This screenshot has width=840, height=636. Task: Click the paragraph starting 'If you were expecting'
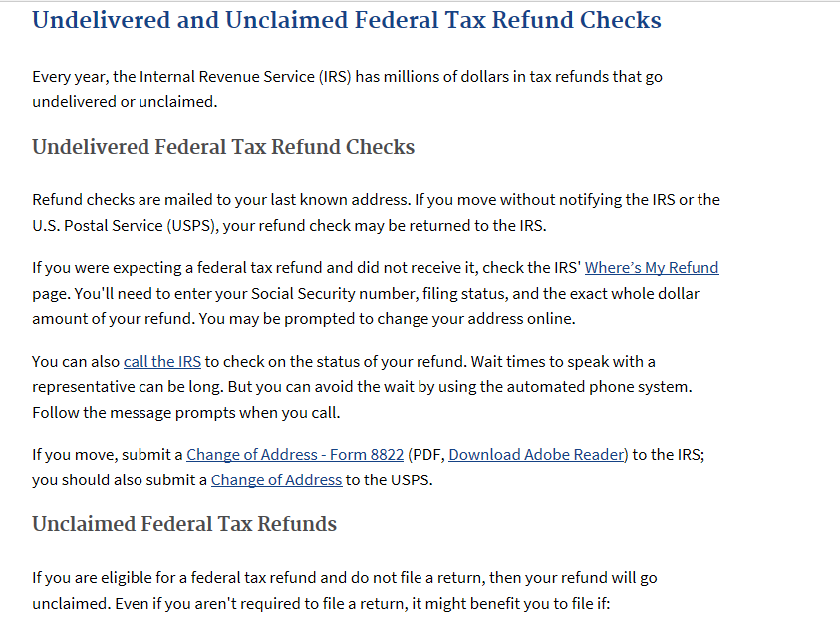pyautogui.click(x=299, y=294)
